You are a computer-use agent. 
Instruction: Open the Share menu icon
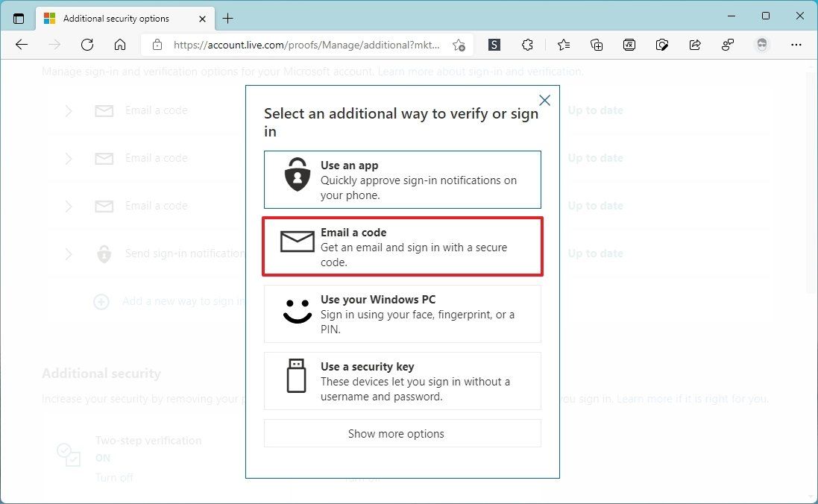[x=695, y=45]
